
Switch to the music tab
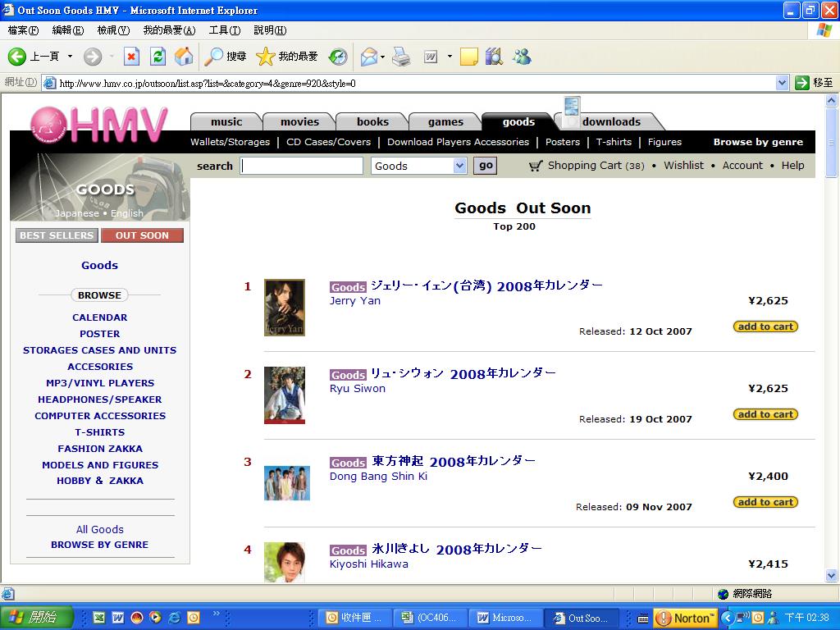coord(226,121)
